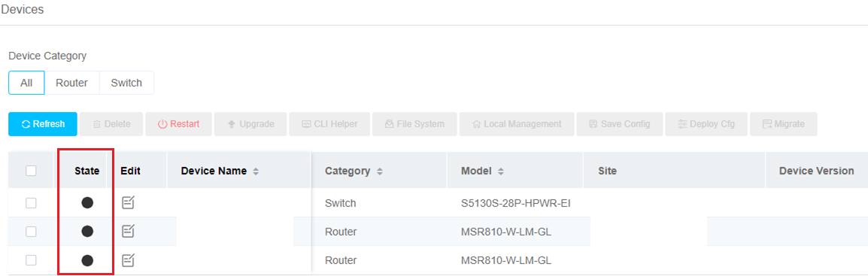This screenshot has height=276, width=868.
Task: Click the state dot of the S5130S switch
Action: (87, 203)
